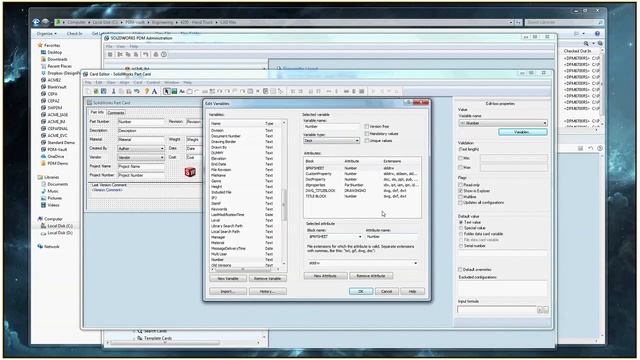This screenshot has height=360, width=640.
Task: Select the Ab static text control tool
Action: (x=182, y=91)
